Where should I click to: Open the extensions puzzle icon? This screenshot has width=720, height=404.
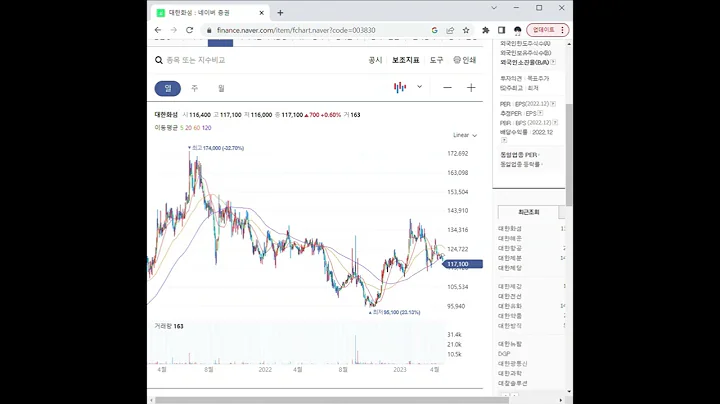pos(485,30)
